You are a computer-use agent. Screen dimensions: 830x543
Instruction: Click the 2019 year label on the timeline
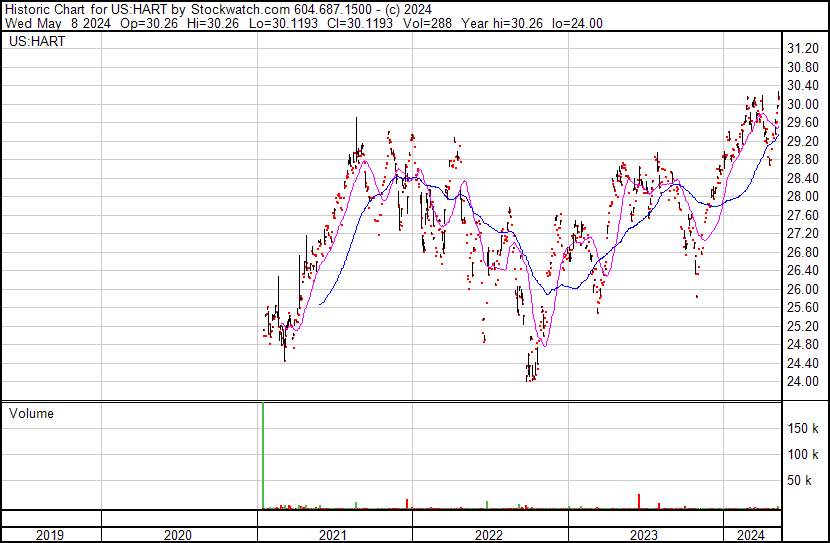[x=50, y=535]
